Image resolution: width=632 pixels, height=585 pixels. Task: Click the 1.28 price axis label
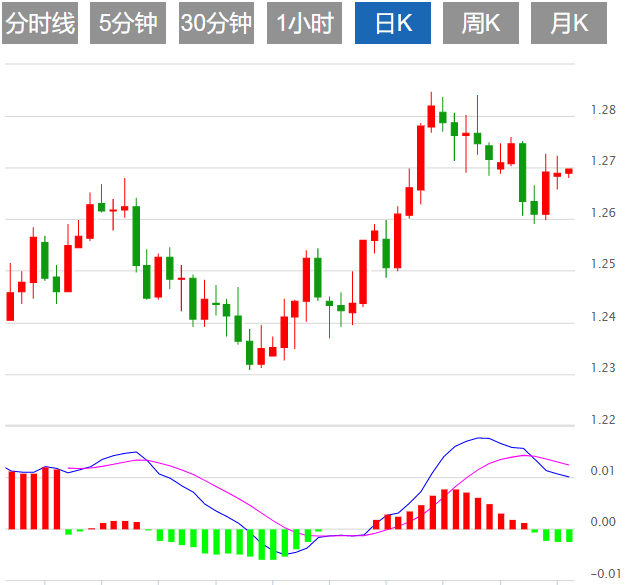pyautogui.click(x=603, y=110)
